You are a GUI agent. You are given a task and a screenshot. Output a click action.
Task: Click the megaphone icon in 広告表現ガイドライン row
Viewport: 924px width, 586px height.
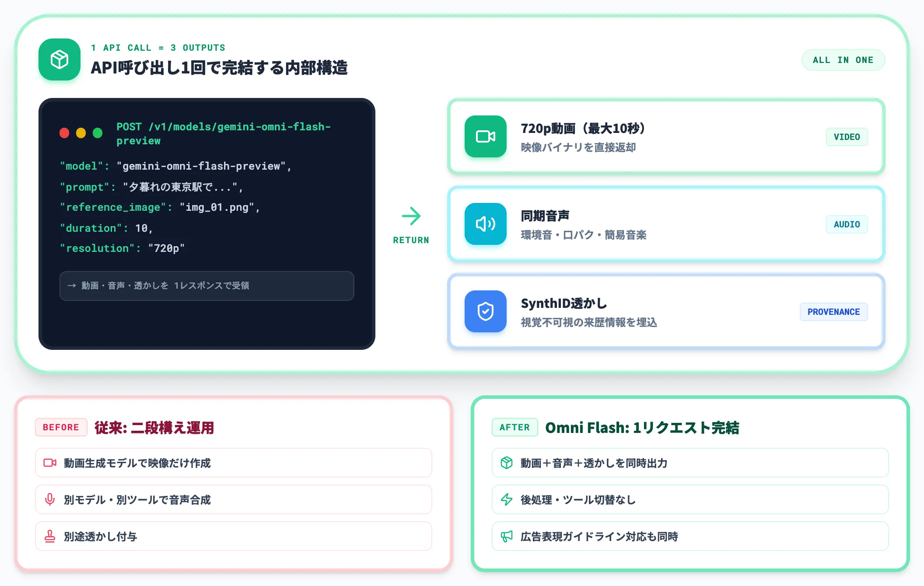507,536
